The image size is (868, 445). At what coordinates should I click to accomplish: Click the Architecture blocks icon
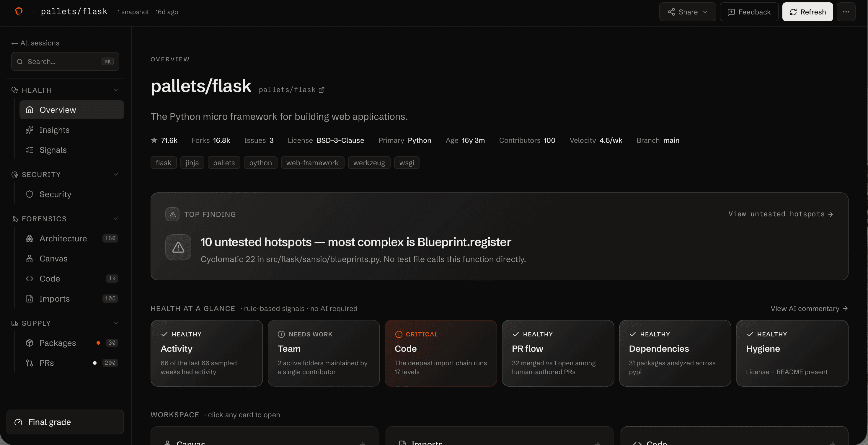(30, 238)
